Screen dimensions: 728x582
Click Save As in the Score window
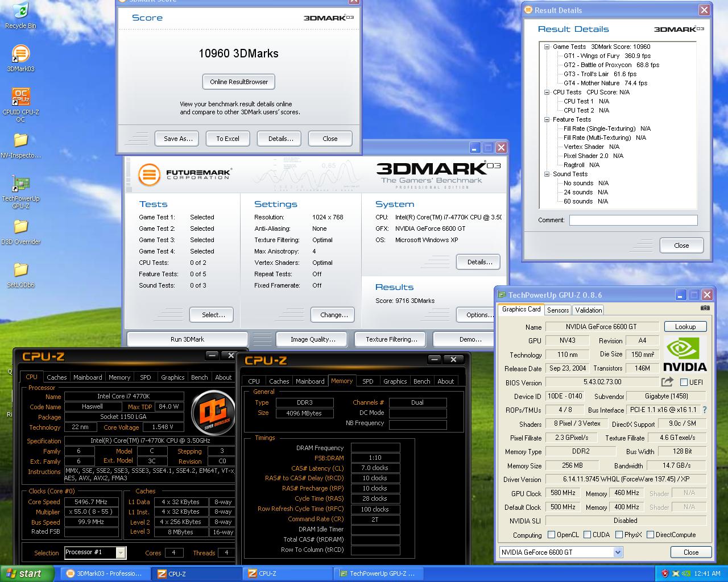click(x=178, y=139)
